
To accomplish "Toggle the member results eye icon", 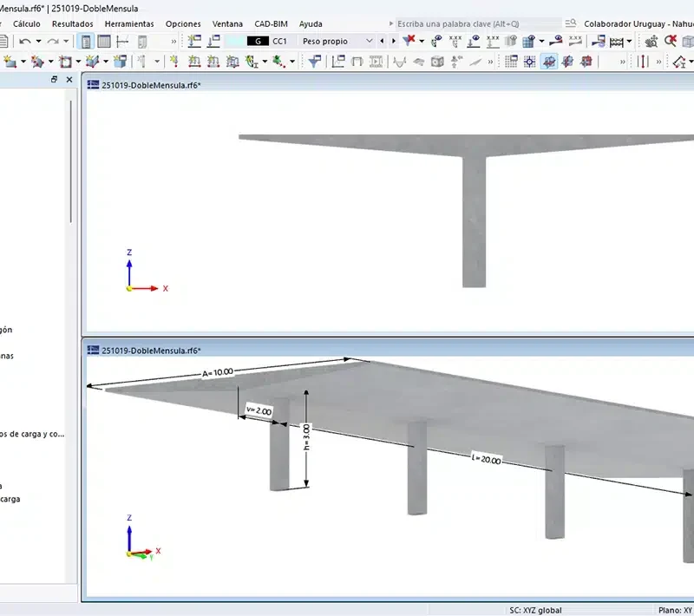I will pos(556,41).
